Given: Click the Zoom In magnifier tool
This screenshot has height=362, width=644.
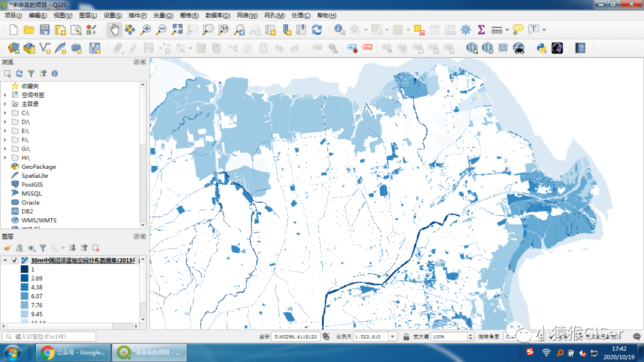Looking at the screenshot, I should 145,29.
